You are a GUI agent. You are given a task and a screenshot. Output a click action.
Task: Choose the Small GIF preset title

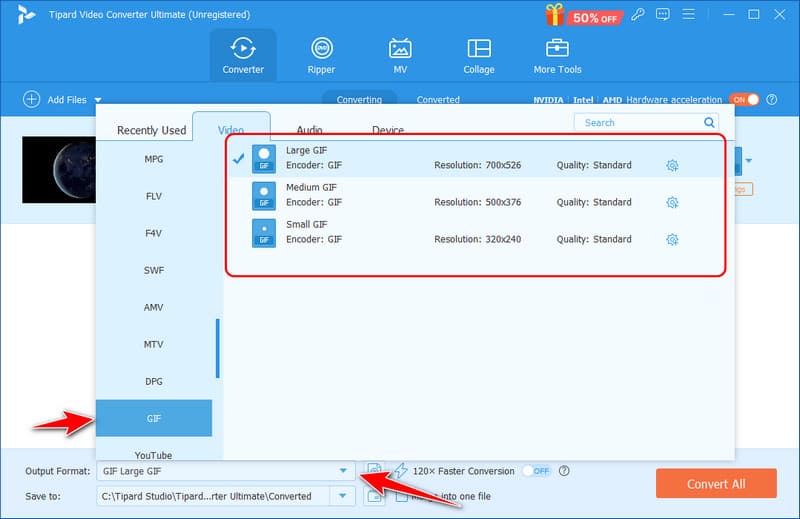point(306,225)
